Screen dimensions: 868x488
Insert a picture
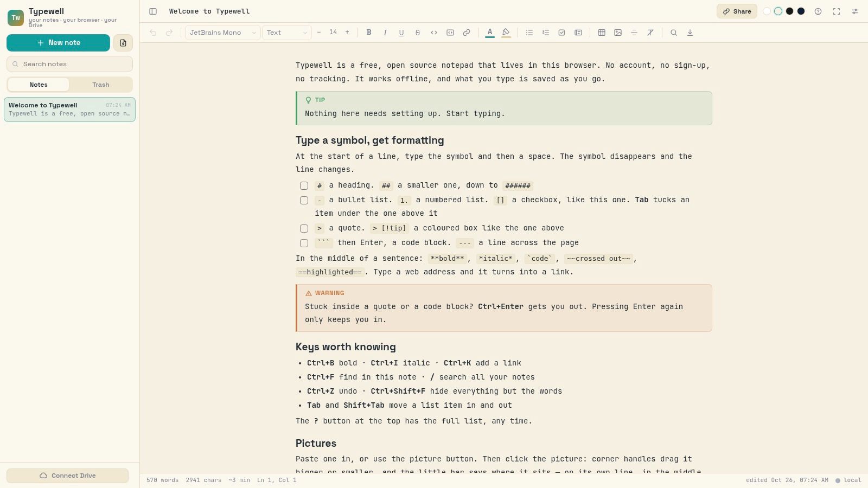tap(618, 33)
